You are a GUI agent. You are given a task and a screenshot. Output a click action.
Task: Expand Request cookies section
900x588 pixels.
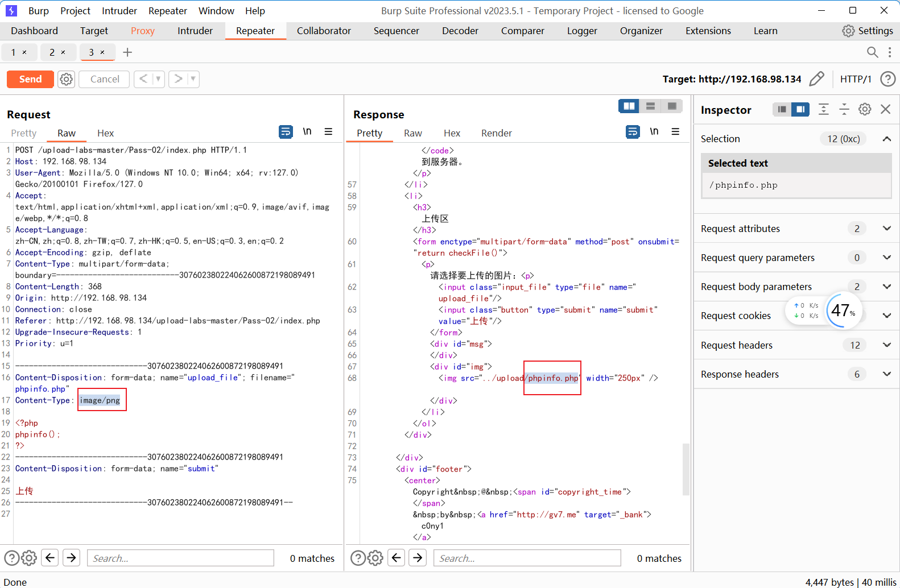[x=887, y=316]
